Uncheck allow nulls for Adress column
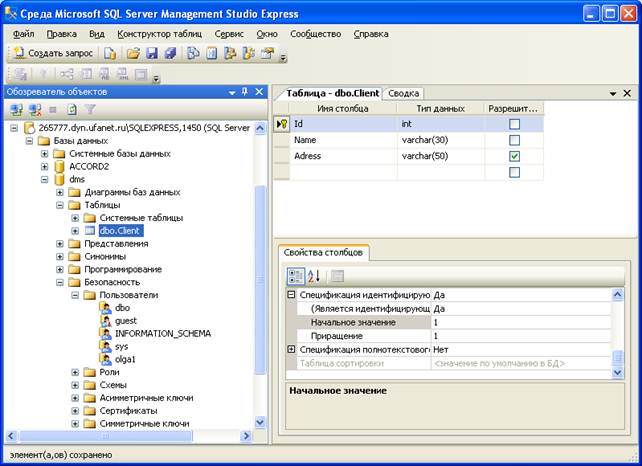This screenshot has width=642, height=466. [x=514, y=156]
